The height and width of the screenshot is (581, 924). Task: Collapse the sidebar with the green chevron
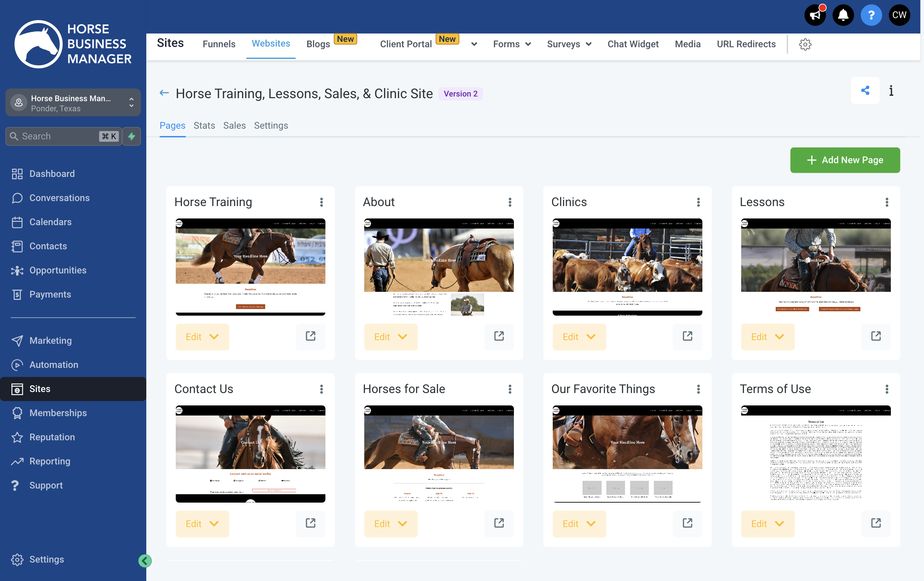(145, 561)
